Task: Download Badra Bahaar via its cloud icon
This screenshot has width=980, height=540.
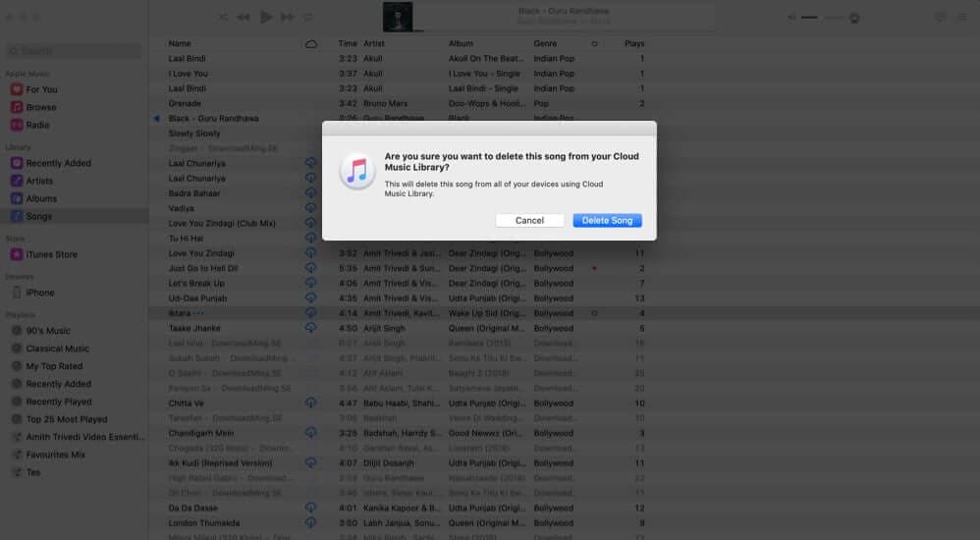Action: click(310, 192)
